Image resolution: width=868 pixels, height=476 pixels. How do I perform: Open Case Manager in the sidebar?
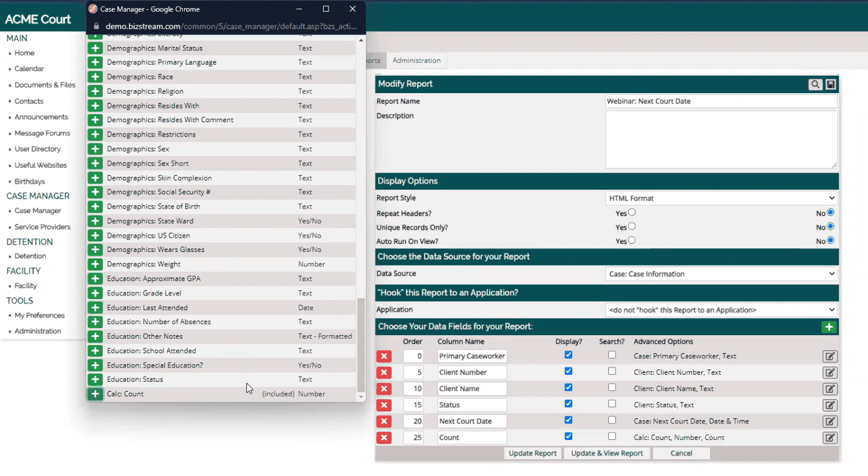click(x=38, y=211)
